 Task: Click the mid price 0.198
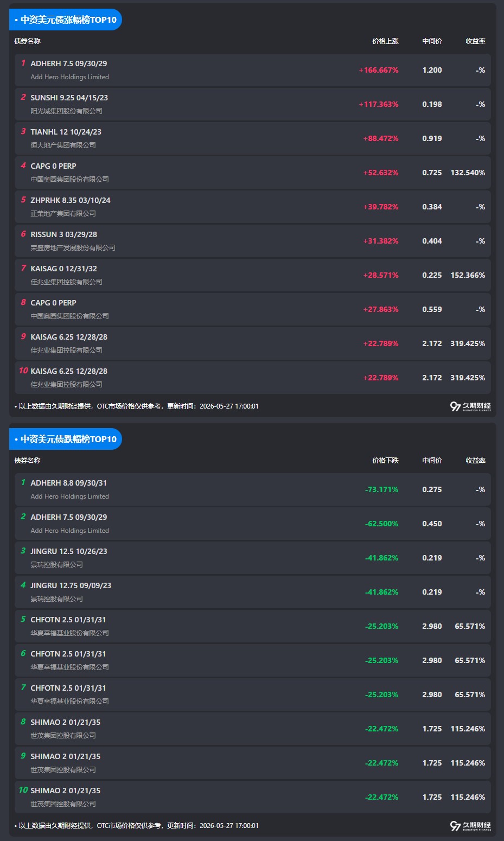click(432, 105)
